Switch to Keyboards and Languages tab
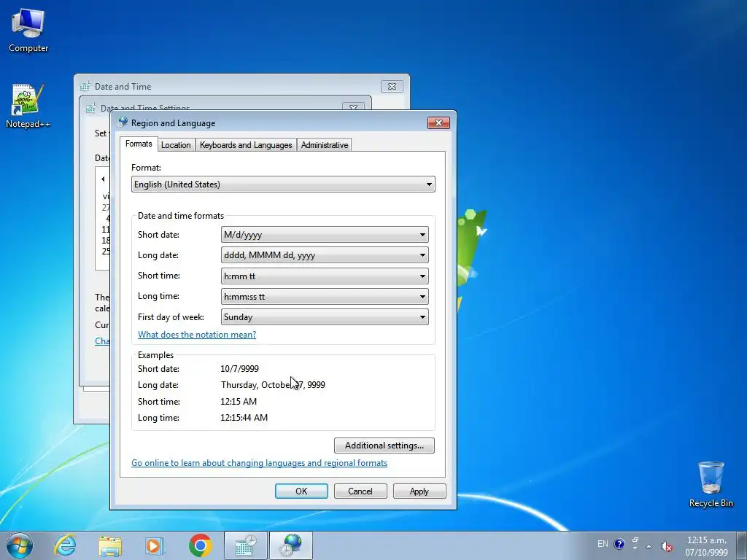Image resolution: width=747 pixels, height=560 pixels. pyautogui.click(x=246, y=145)
